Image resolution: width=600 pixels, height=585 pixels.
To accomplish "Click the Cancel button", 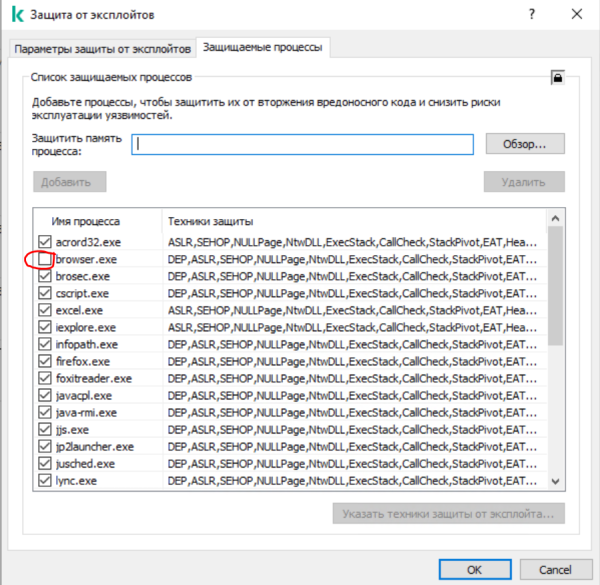I will pyautogui.click(x=555, y=569).
